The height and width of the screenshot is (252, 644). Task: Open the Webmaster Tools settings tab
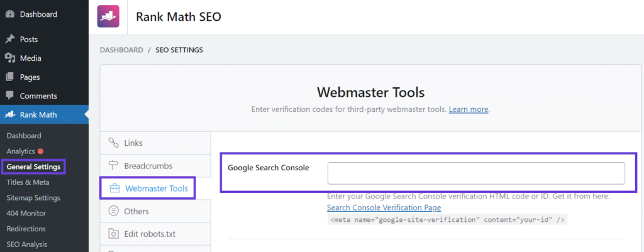click(155, 188)
